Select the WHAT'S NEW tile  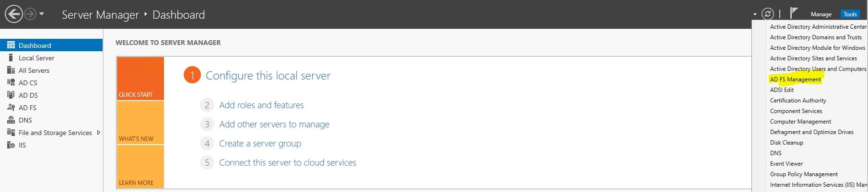pos(141,123)
